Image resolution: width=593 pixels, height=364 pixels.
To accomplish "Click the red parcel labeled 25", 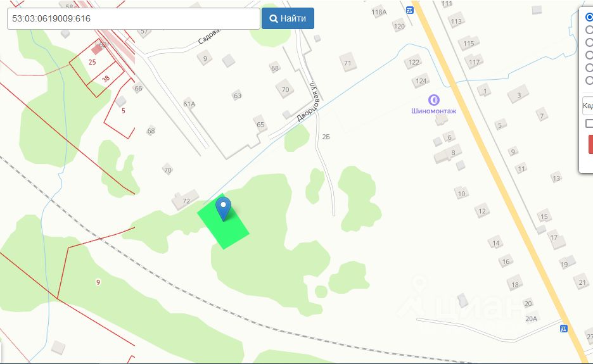I will 92,62.
